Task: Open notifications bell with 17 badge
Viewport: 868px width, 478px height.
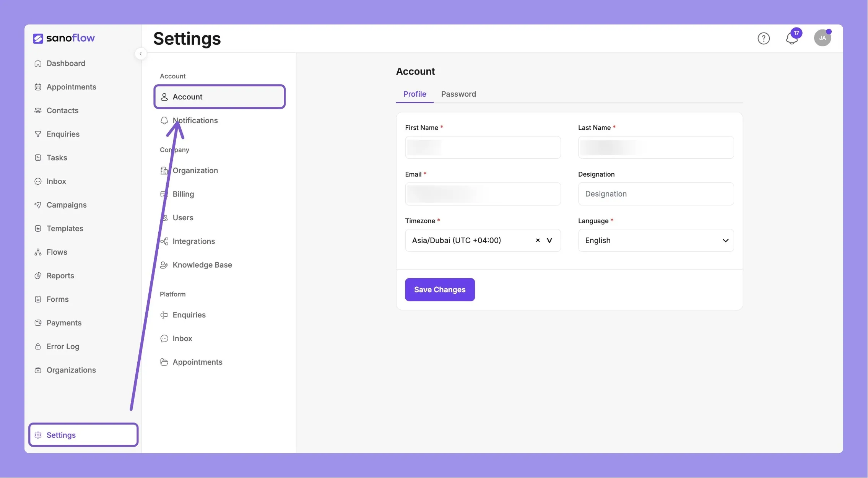Action: [x=793, y=37]
